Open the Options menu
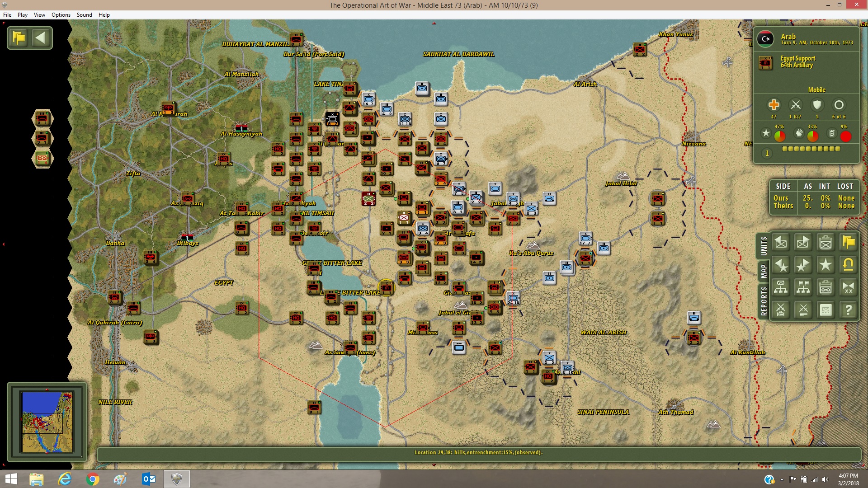Screen dimensions: 868x488 (61, 14)
